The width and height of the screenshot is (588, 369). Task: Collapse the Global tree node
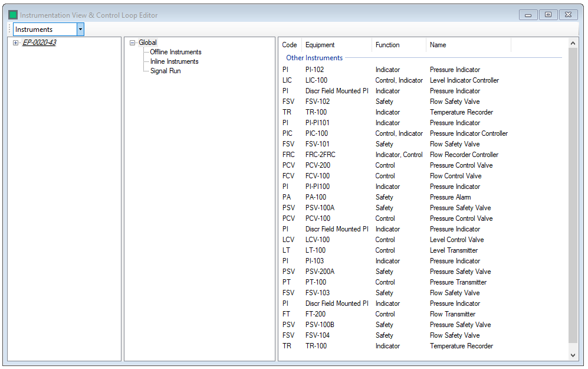point(133,43)
